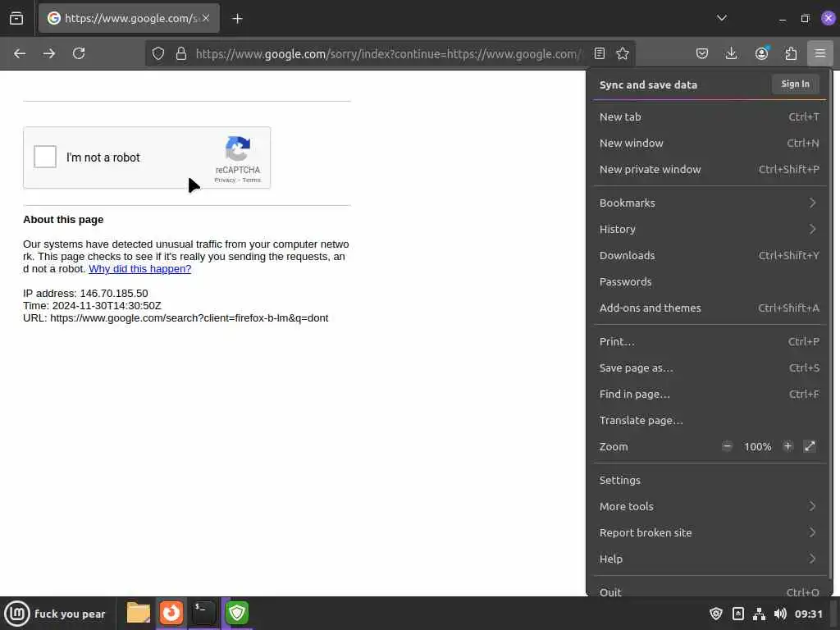Close the hamburger application menu button
The width and height of the screenshot is (840, 630).
(x=820, y=53)
